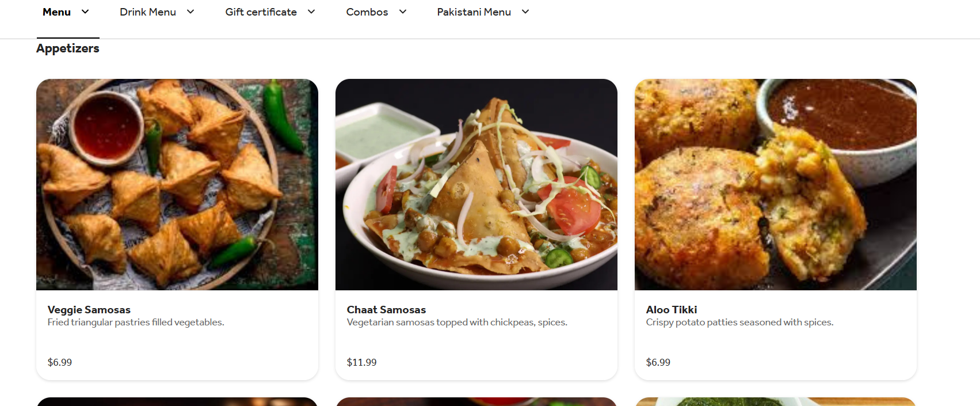Click the Aloo Tikki photo

(x=775, y=184)
